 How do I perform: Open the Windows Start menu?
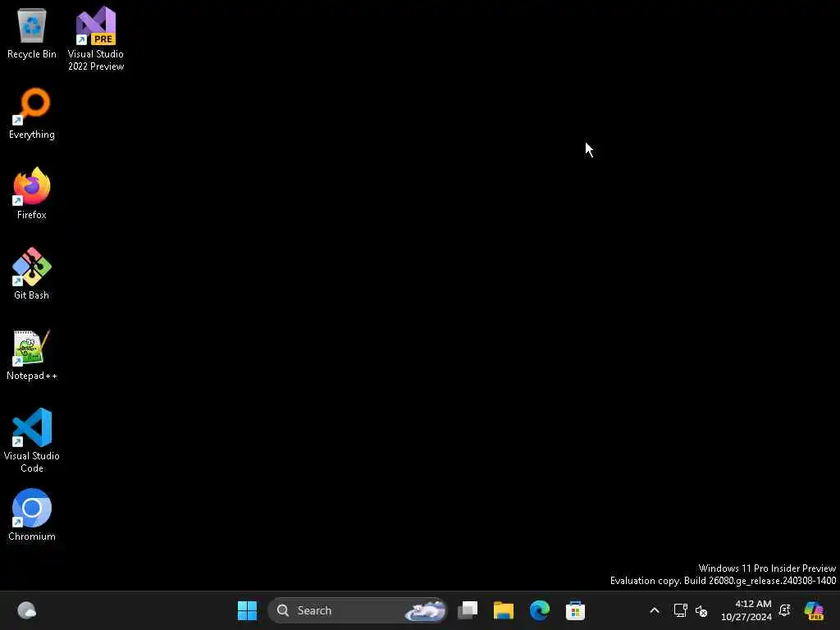247,610
